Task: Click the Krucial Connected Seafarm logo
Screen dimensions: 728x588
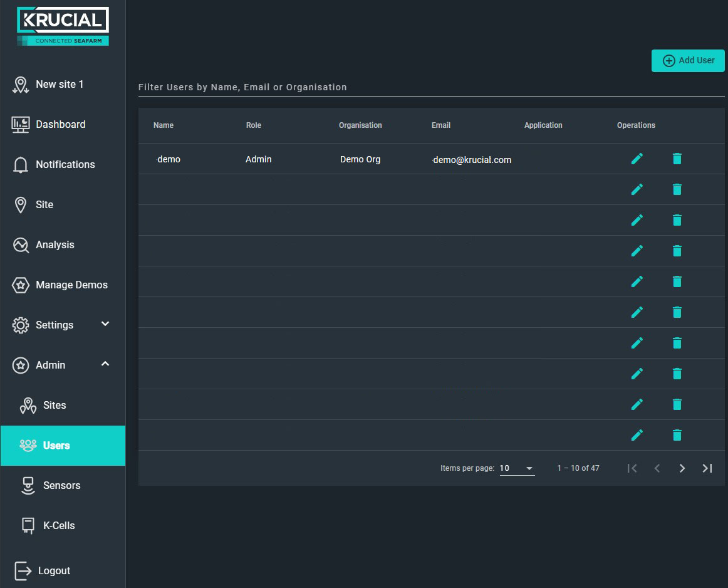Action: click(x=63, y=26)
